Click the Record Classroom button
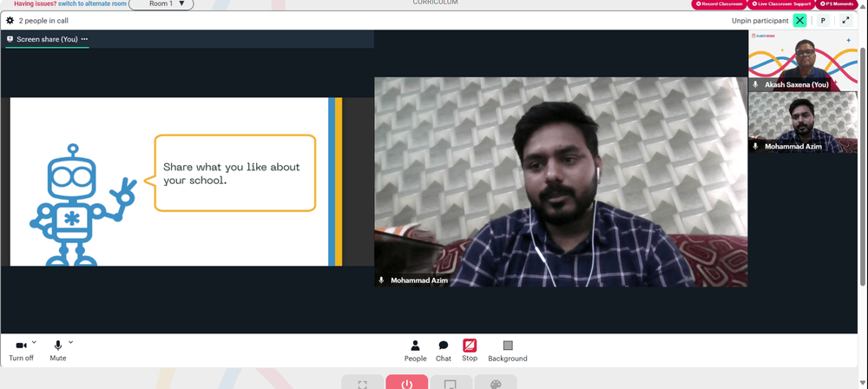 pyautogui.click(x=719, y=3)
